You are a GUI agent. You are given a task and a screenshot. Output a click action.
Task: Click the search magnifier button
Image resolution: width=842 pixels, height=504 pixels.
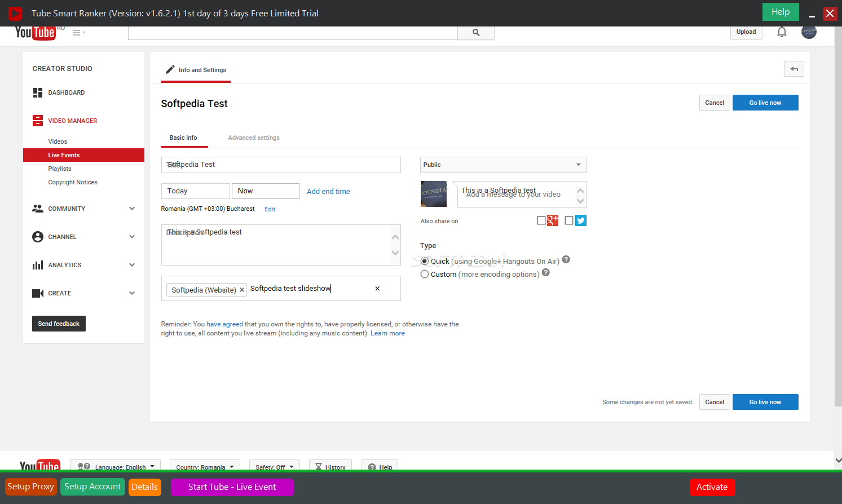476,33
